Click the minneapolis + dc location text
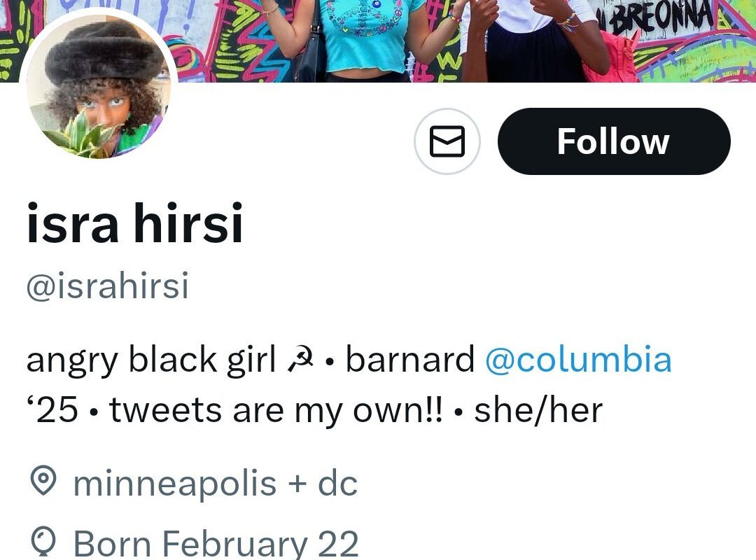 click(215, 483)
